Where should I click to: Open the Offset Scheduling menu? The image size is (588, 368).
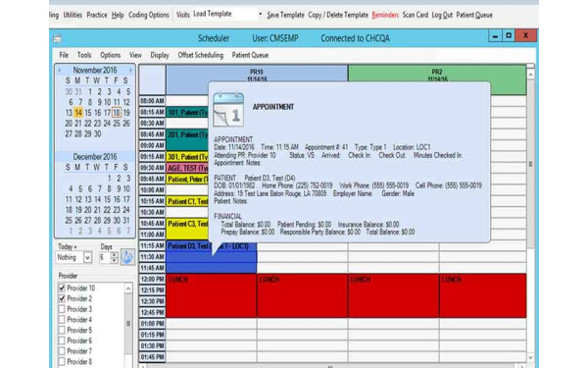tap(200, 55)
